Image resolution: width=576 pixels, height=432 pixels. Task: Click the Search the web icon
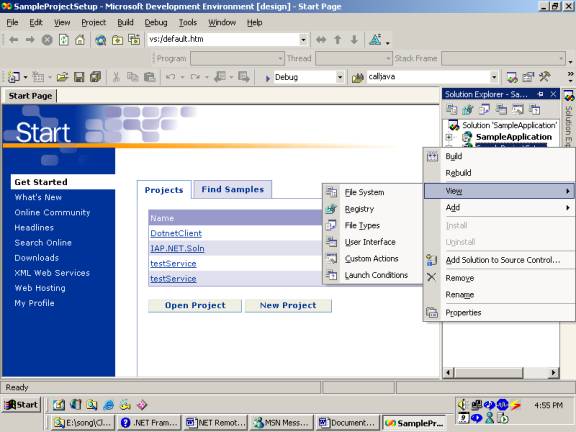[101, 40]
